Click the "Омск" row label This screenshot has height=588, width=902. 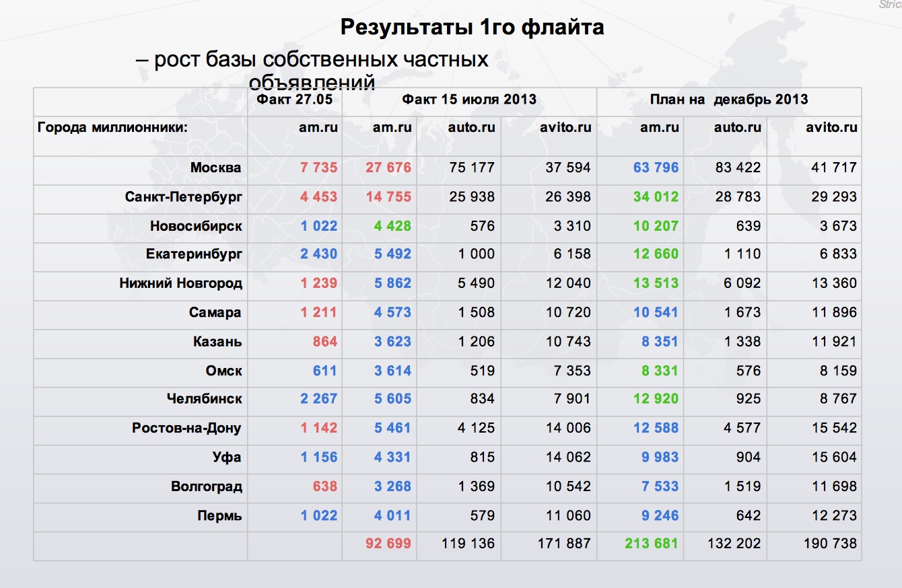pyautogui.click(x=224, y=371)
